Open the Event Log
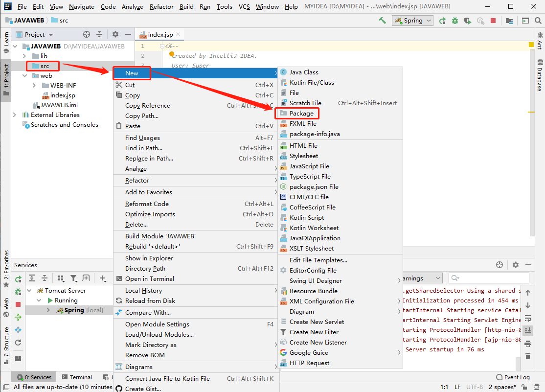Screen dimensions: 545x392 [x=513, y=377]
